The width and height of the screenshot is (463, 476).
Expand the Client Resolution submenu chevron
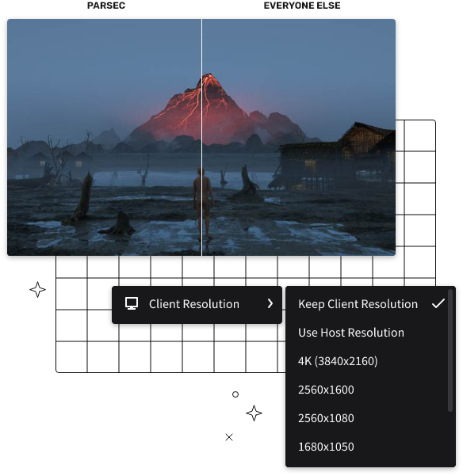pos(270,303)
